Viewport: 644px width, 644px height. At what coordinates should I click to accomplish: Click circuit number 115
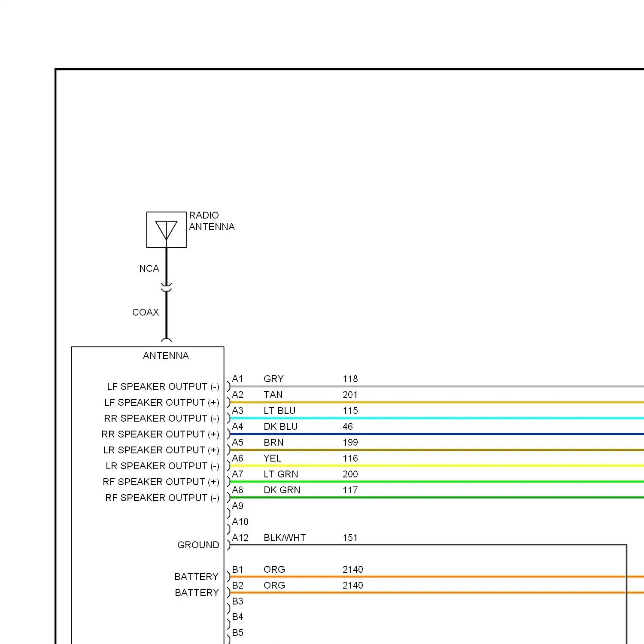point(350,411)
